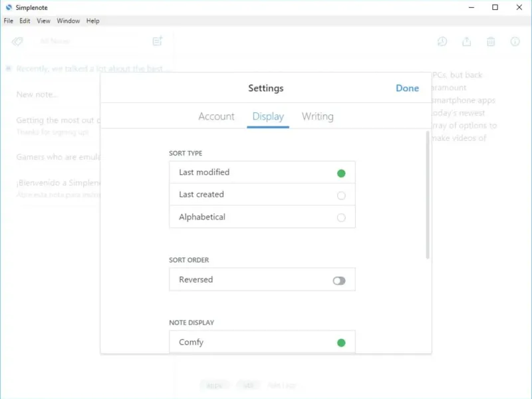This screenshot has width=532, height=399.
Task: Show the note info icon
Action: 515,41
